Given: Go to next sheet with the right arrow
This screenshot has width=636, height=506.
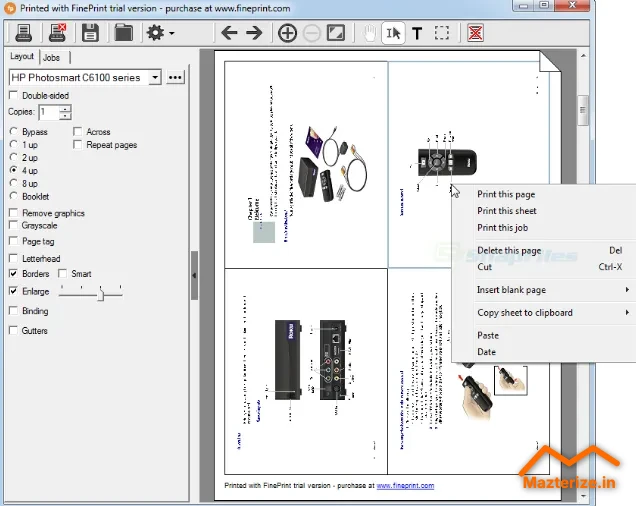Looking at the screenshot, I should pyautogui.click(x=254, y=33).
